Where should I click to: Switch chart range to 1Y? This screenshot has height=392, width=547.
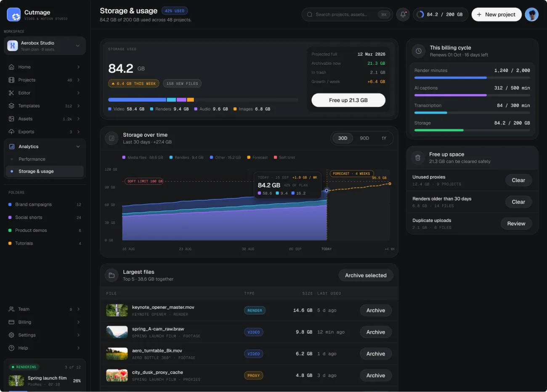pyautogui.click(x=384, y=138)
